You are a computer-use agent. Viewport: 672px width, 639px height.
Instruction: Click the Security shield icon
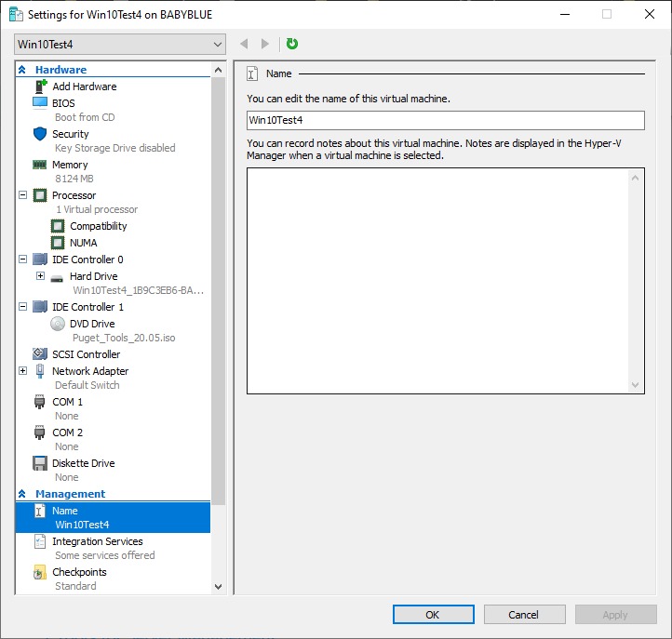point(40,134)
